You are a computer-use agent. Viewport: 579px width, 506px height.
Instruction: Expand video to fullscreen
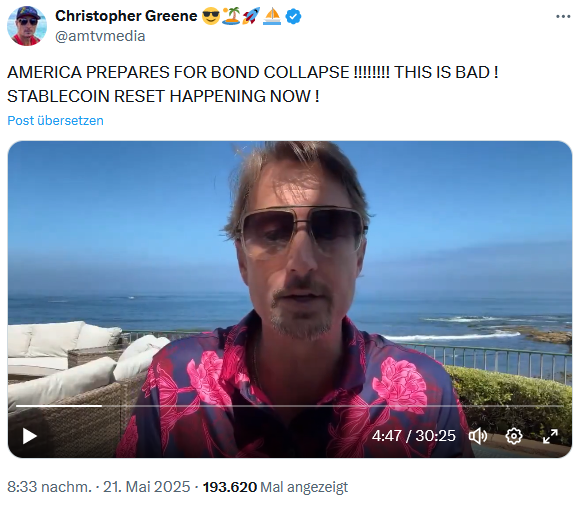pyautogui.click(x=550, y=436)
